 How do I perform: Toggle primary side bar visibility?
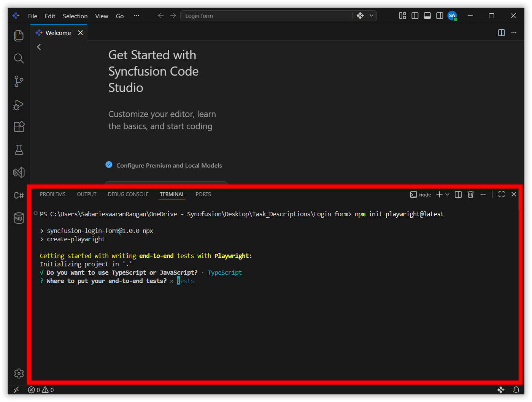click(415, 16)
